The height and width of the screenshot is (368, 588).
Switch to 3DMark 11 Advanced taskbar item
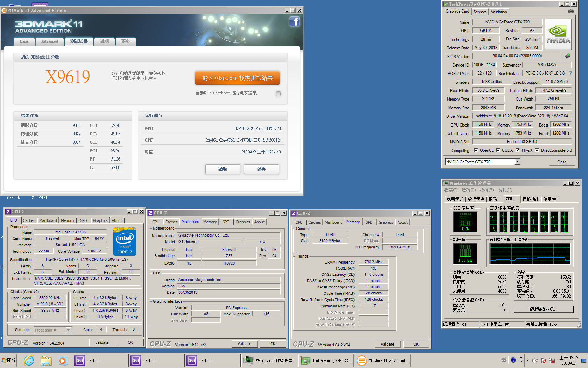point(383,360)
